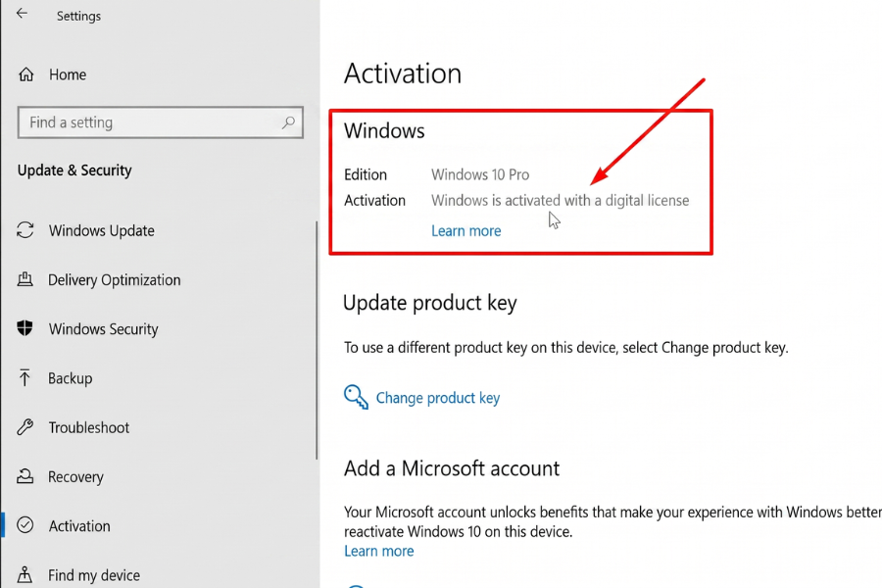The image size is (882, 588).
Task: Click the Windows Security shield icon
Action: (x=24, y=328)
